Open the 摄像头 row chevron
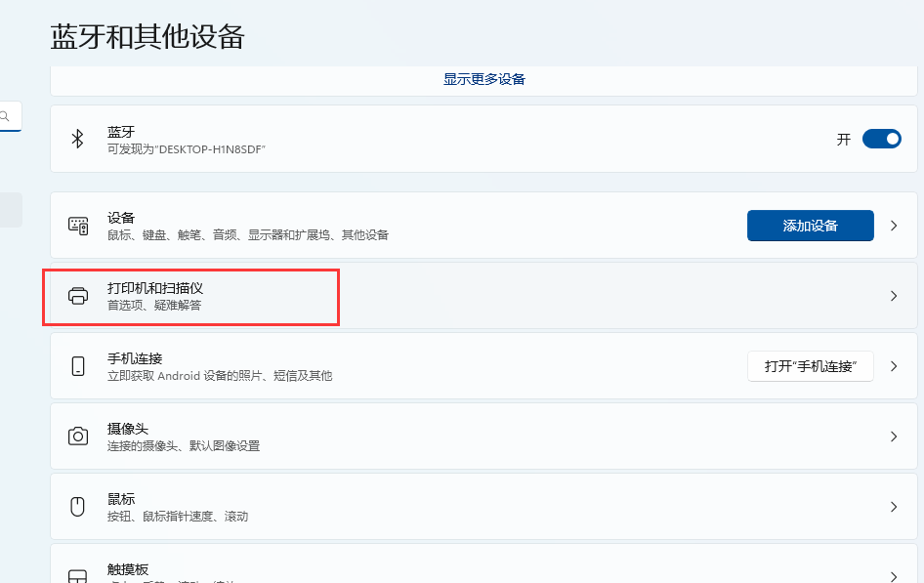 coord(893,437)
